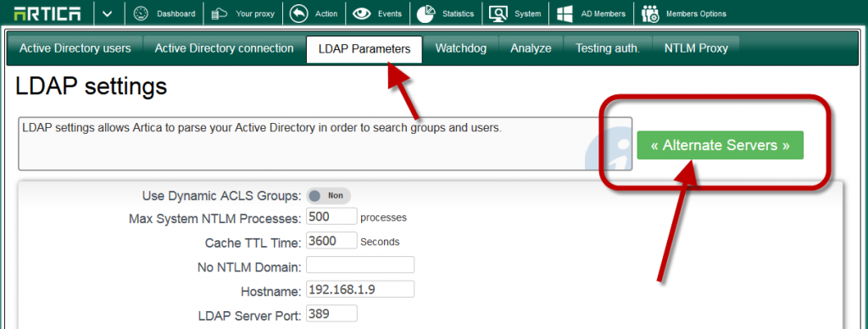Click the Max System NTLM Processes label
The image size is (868, 329).
point(214,219)
